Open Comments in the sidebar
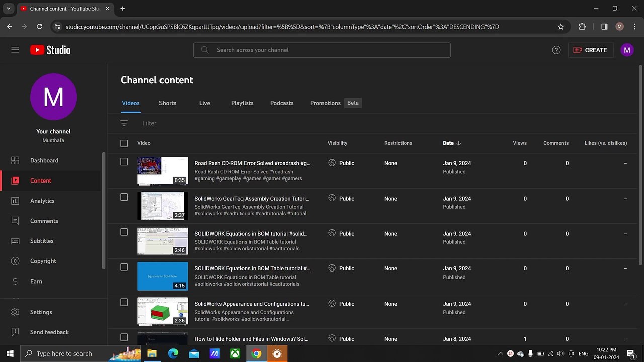 pos(50,221)
